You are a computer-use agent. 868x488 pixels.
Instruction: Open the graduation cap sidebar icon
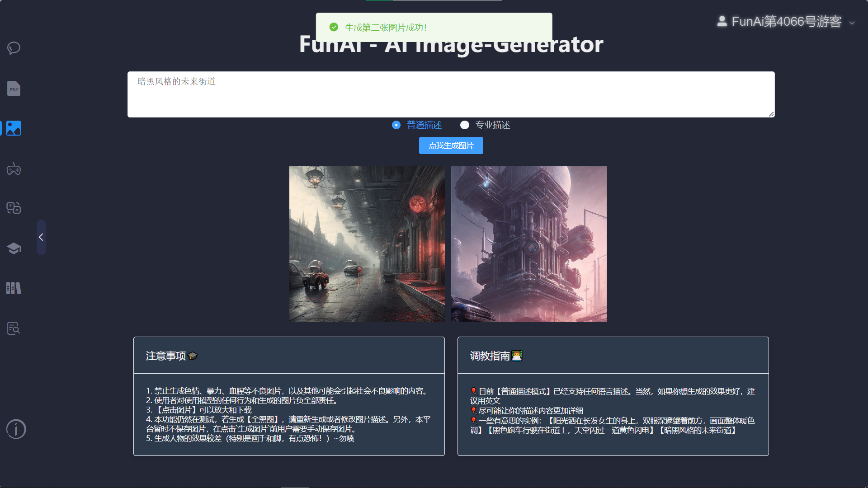pos(14,248)
